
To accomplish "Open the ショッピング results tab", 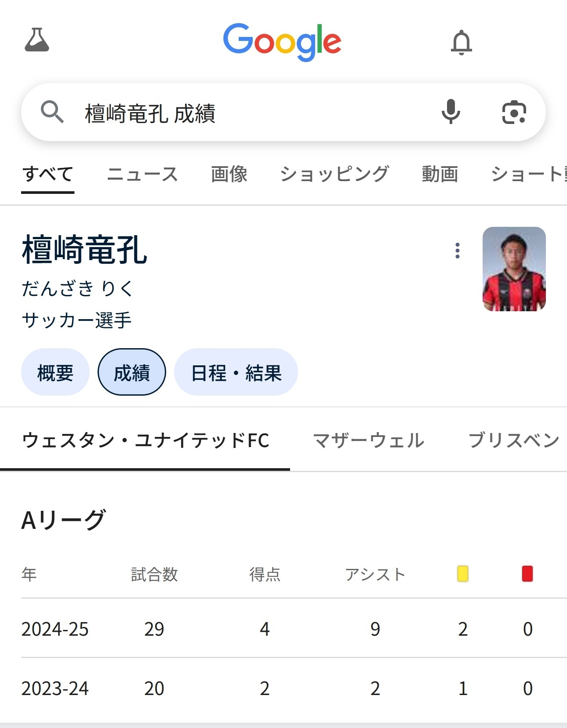I will (x=334, y=174).
